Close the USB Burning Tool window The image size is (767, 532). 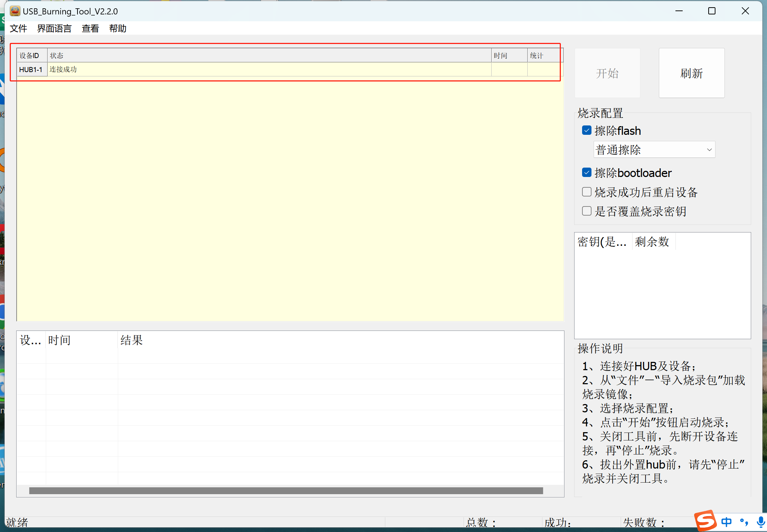pyautogui.click(x=745, y=11)
